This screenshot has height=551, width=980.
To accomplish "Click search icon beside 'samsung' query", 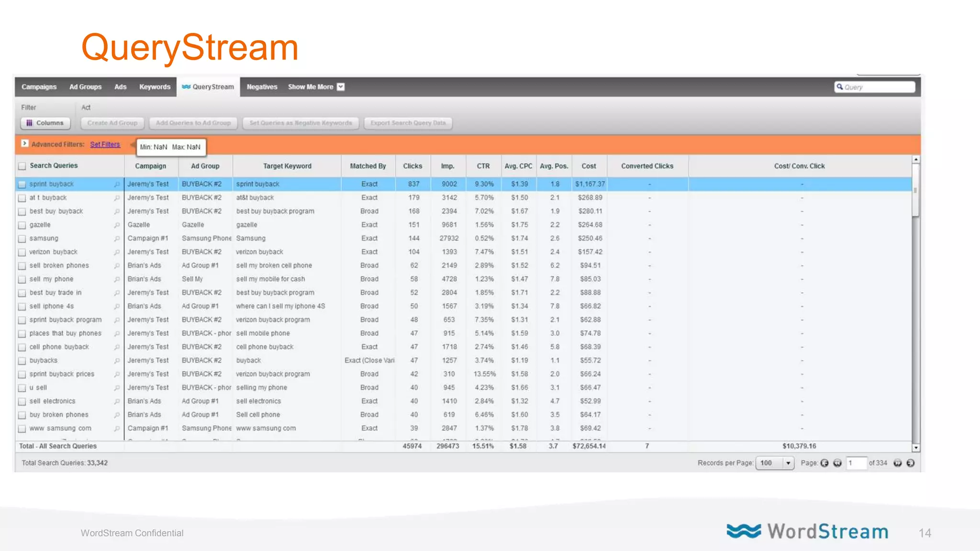I will 117,238.
